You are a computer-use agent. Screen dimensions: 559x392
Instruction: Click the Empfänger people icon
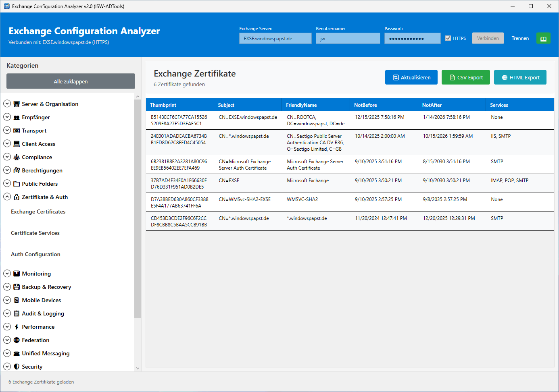[x=17, y=118]
